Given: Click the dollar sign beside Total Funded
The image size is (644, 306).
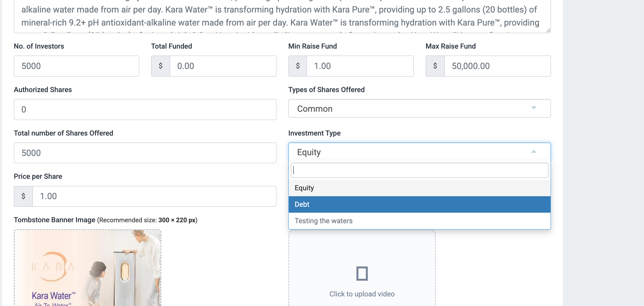Looking at the screenshot, I should 160,66.
